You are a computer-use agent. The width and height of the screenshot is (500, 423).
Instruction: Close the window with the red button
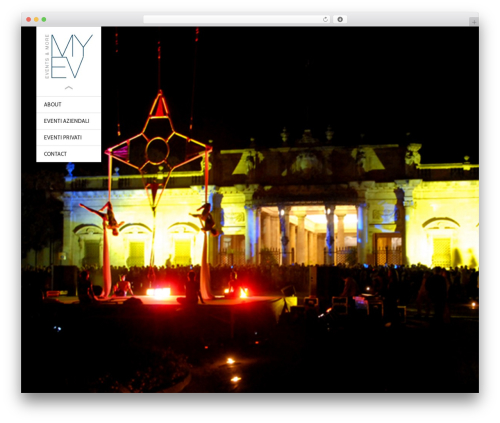click(x=29, y=20)
